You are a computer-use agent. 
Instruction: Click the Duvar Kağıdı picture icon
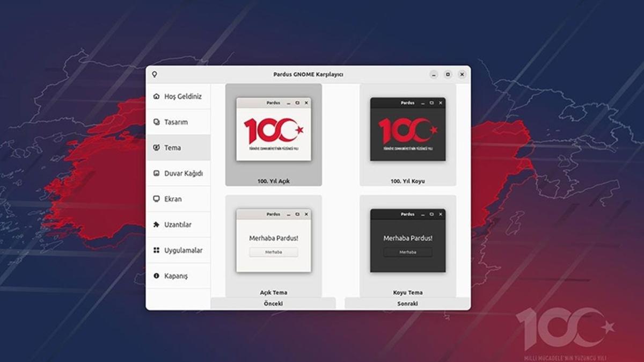(x=156, y=173)
